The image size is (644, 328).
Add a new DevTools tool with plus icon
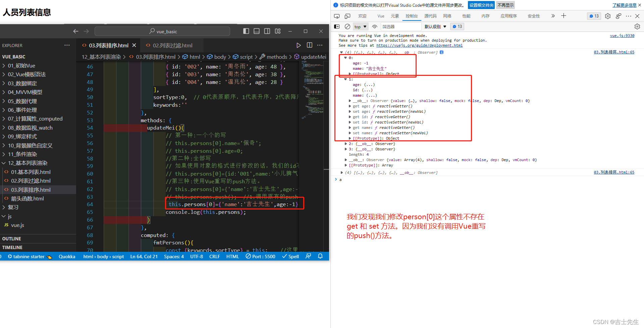click(x=564, y=16)
